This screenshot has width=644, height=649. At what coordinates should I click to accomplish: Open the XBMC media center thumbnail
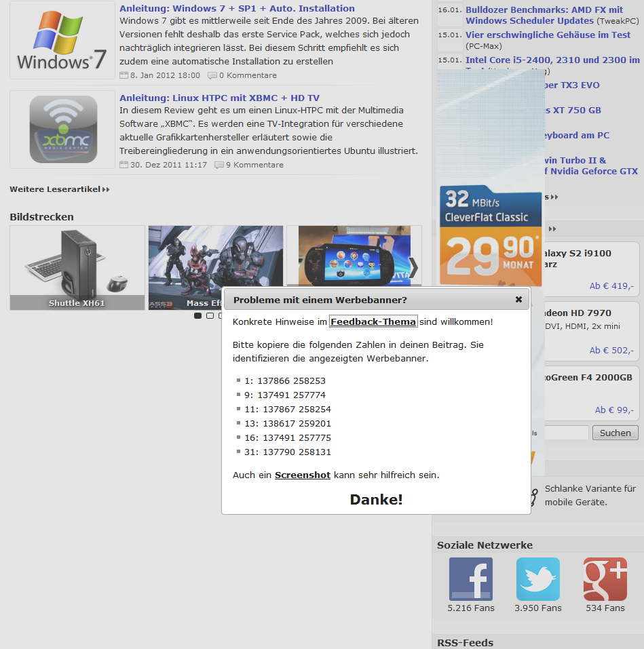pos(62,130)
